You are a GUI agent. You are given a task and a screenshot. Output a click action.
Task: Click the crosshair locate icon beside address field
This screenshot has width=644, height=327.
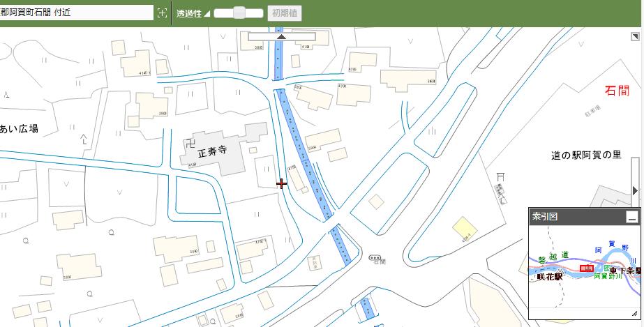(162, 13)
